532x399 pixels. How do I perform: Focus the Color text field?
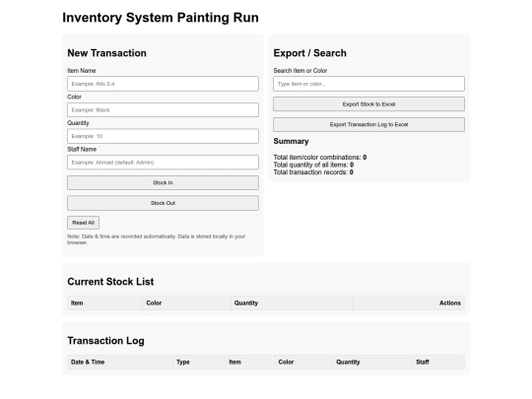[x=163, y=110]
